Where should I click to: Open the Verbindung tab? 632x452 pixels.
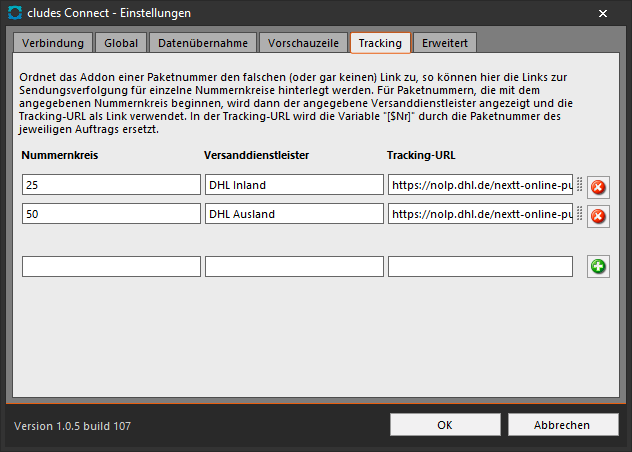click(x=53, y=43)
